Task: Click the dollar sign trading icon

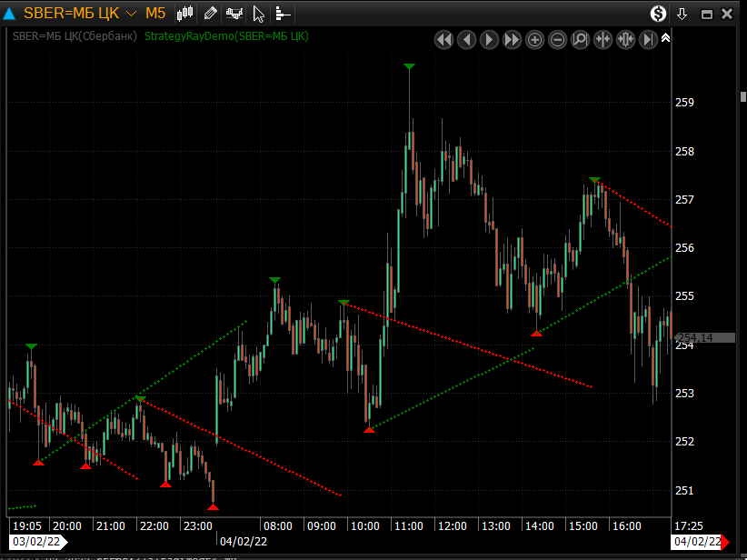Action: pyautogui.click(x=658, y=14)
